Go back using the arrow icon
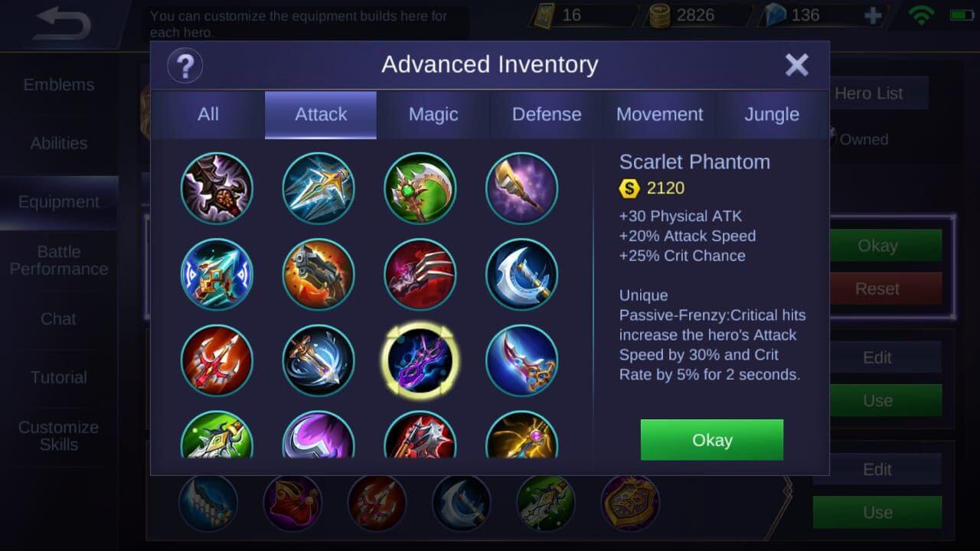980x551 pixels. click(64, 24)
